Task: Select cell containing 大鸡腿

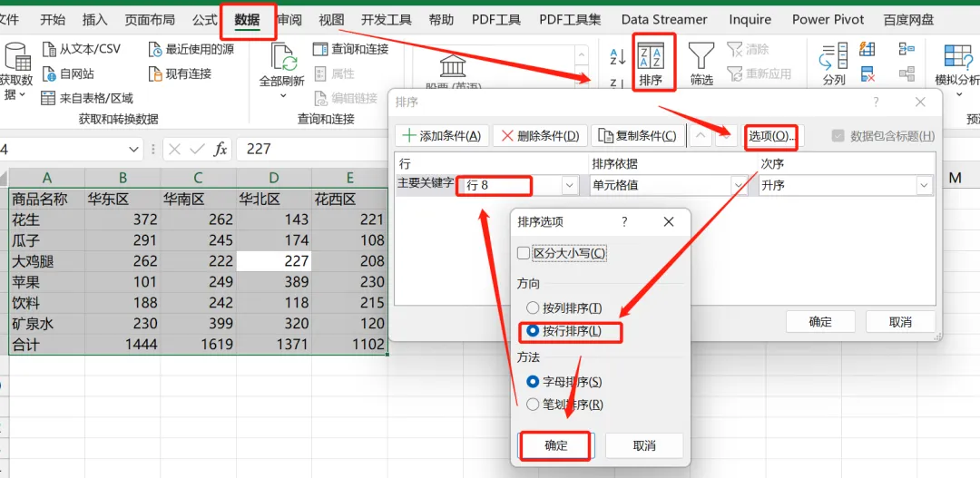Action: click(47, 261)
